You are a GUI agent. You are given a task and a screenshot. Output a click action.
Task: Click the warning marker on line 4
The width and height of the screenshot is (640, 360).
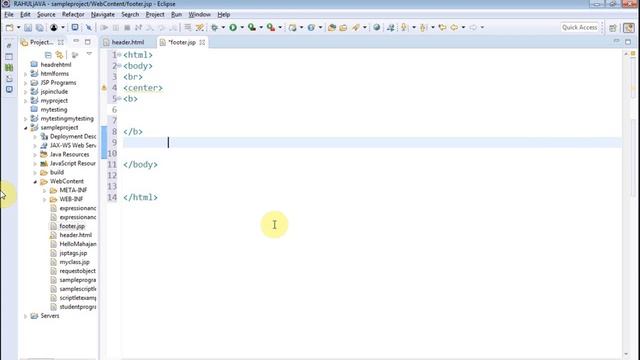tap(104, 88)
